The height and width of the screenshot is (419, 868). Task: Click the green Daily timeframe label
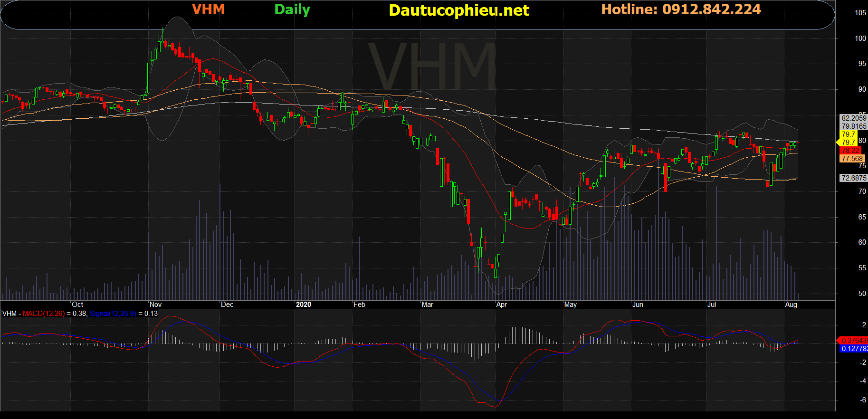(292, 10)
